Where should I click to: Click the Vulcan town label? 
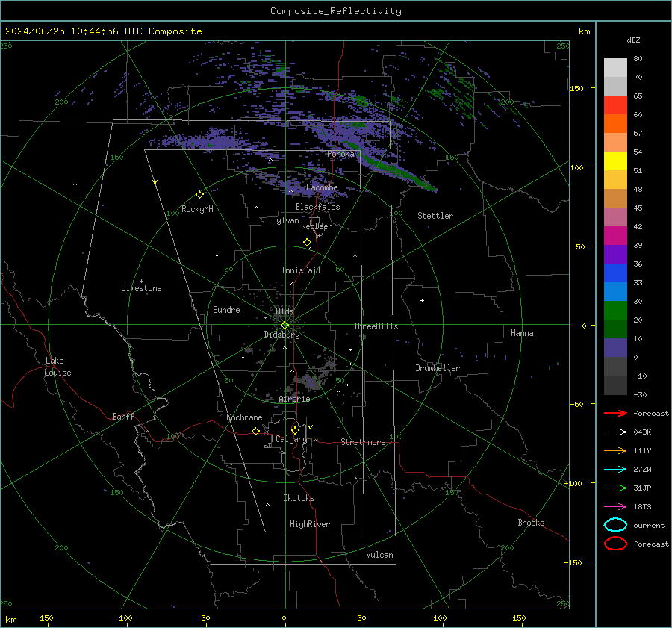pos(379,555)
